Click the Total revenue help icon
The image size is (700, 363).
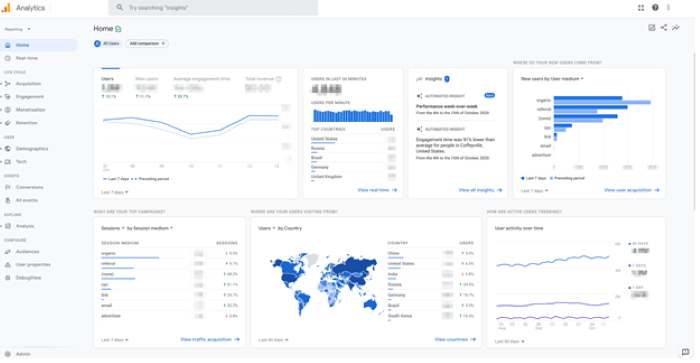point(279,79)
